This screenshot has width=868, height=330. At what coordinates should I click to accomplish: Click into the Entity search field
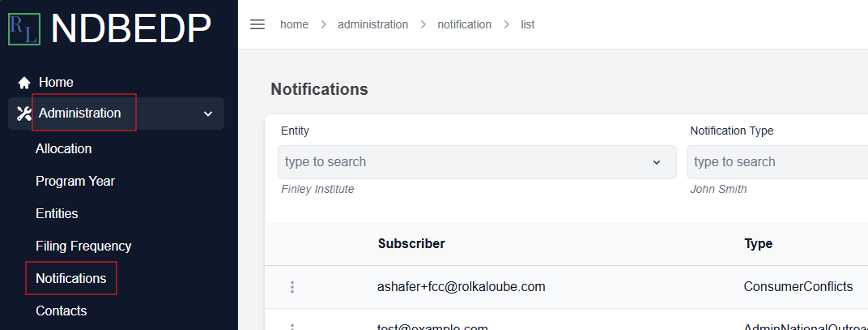coord(477,162)
